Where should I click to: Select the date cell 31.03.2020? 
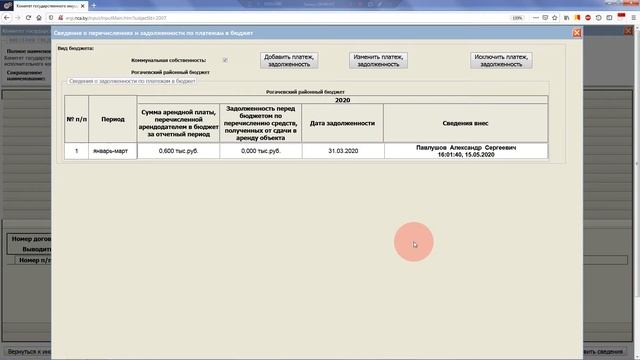coord(343,151)
